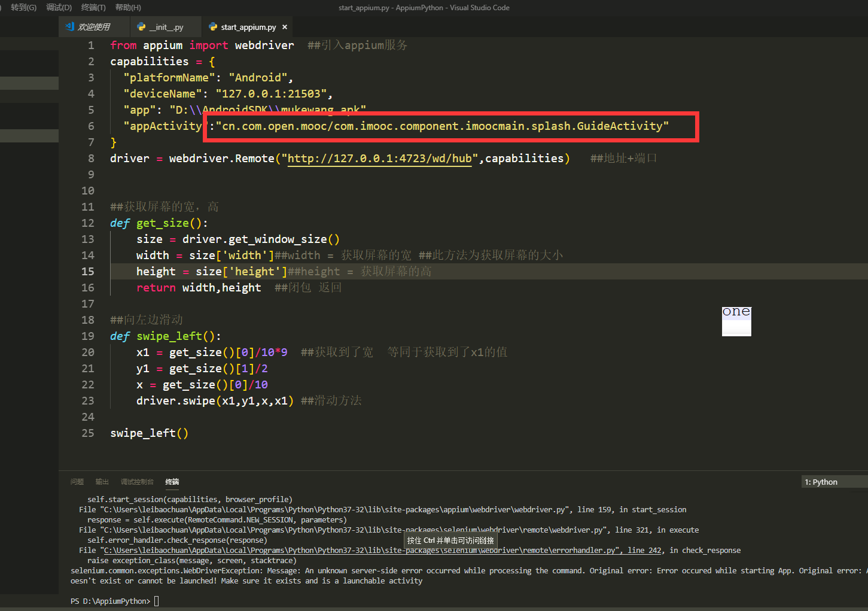Open the 帮助(H) menu
Viewport: 868px width, 611px height.
(128, 7)
